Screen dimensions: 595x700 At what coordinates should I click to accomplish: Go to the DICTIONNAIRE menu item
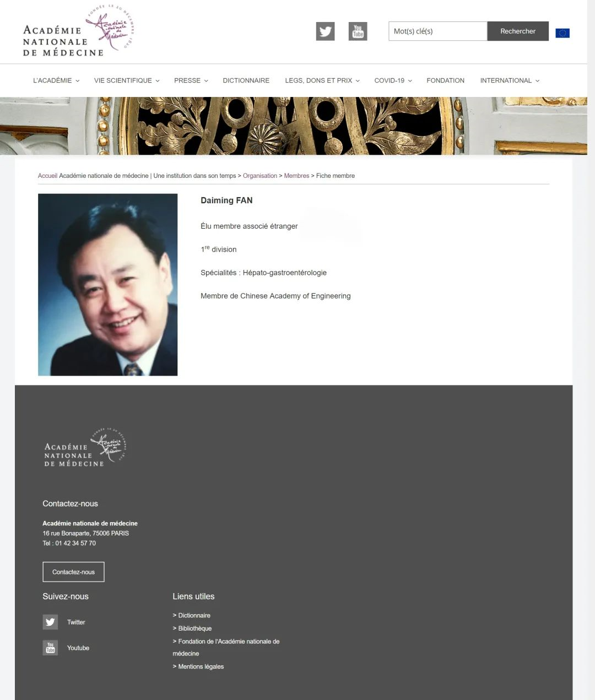click(x=246, y=80)
